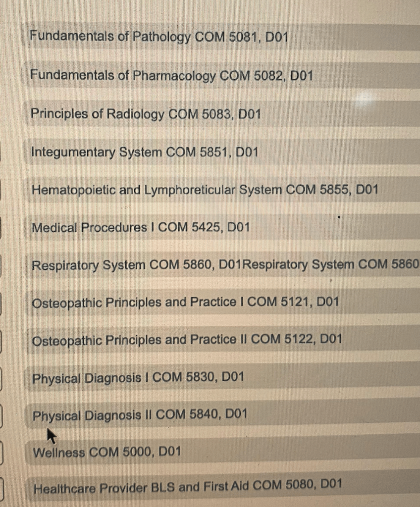Open Healthcare Provider BLS and First Aid
The image size is (420, 507).
tap(188, 487)
